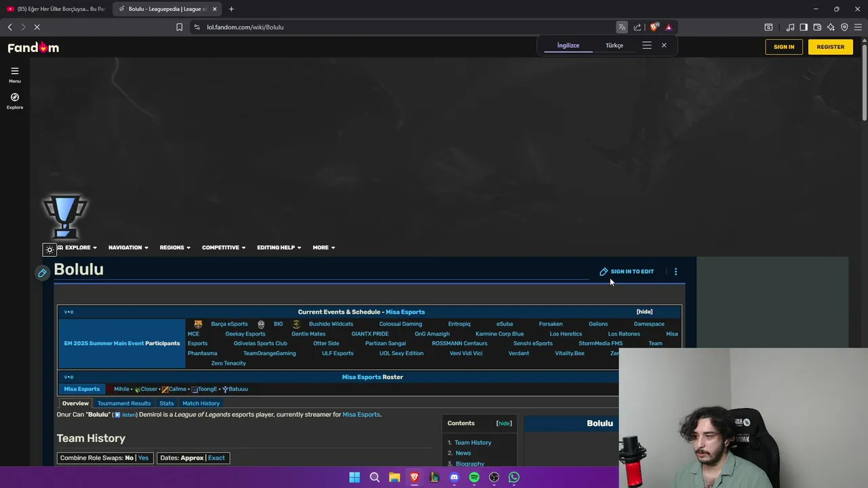Screen dimensions: 868x488
Task: Open the Team History contents link
Action: click(x=473, y=443)
